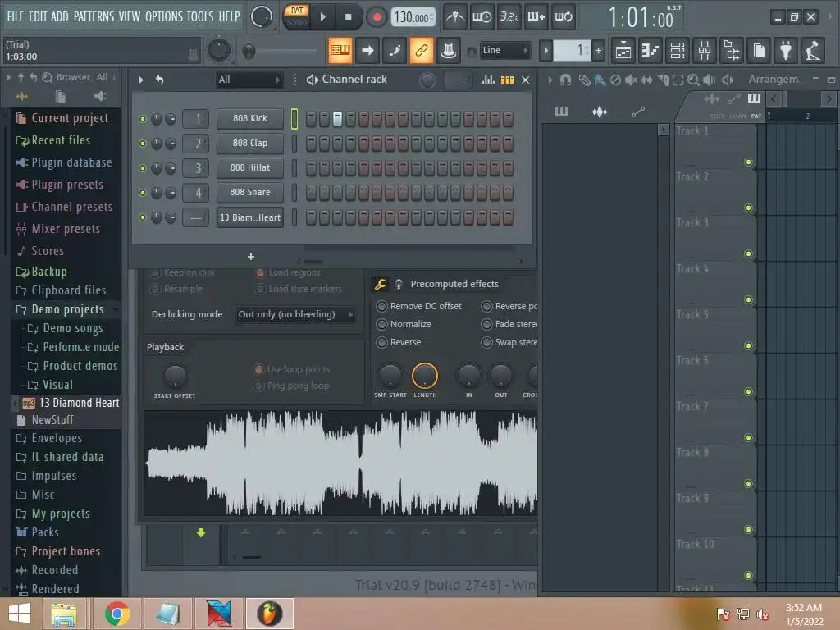Click the tempo field 130.000
This screenshot has width=840, height=630.
pyautogui.click(x=413, y=18)
